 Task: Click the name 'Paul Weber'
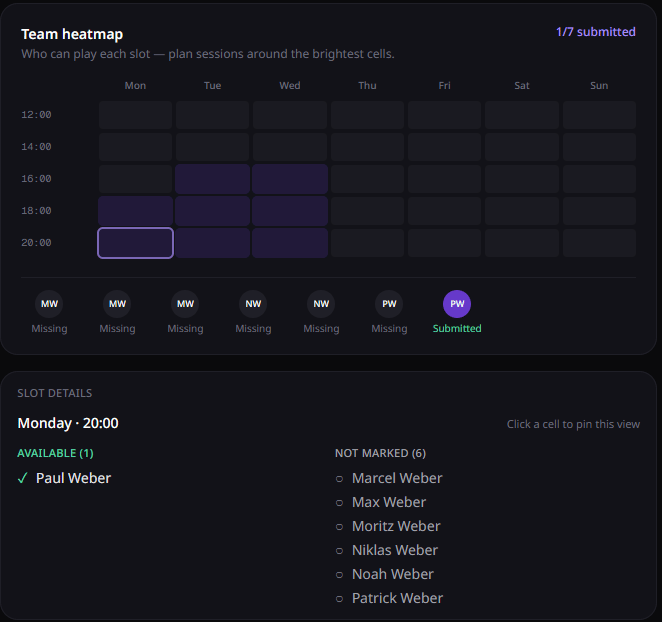[x=73, y=478]
